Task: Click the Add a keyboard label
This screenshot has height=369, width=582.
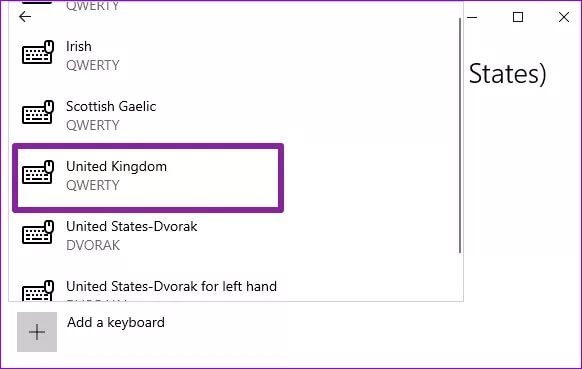Action: click(x=116, y=323)
